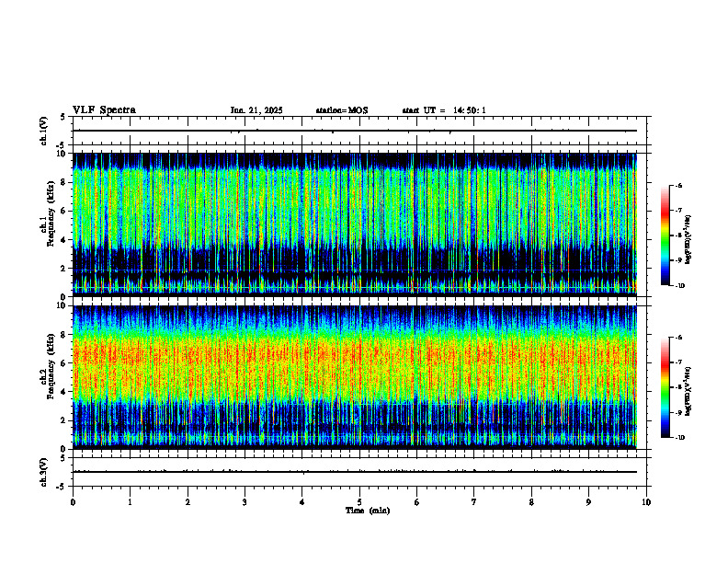Viewport: 728px width, 563px height.
Task: Click the "ch.1(V)" waveform axis label
Action: [43, 131]
